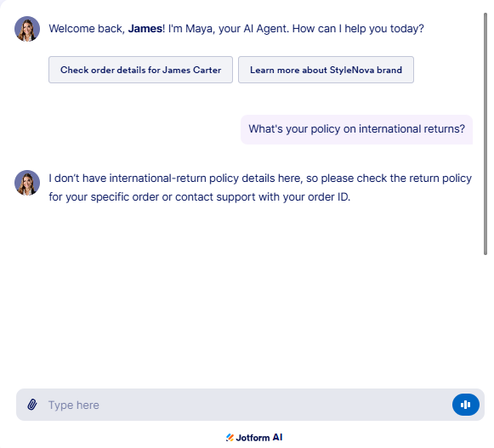
Task: Click Maya's avatar next to the return policy reply
Action: coord(27,183)
